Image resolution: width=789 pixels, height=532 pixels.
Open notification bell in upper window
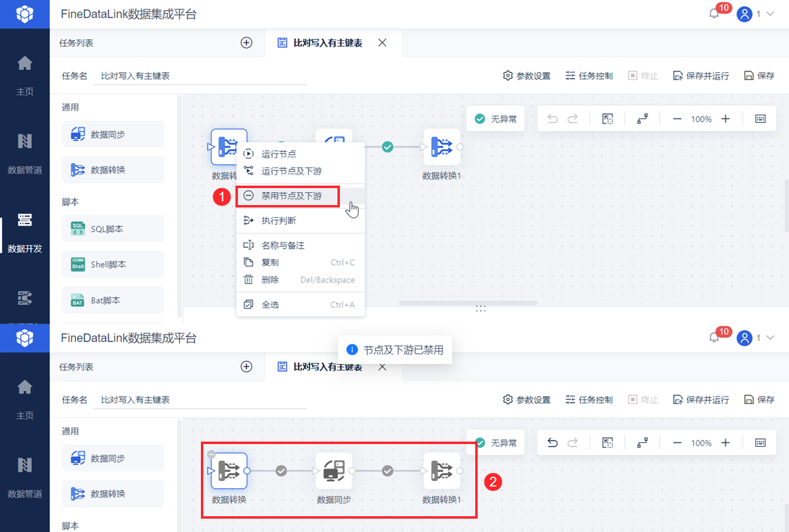714,14
